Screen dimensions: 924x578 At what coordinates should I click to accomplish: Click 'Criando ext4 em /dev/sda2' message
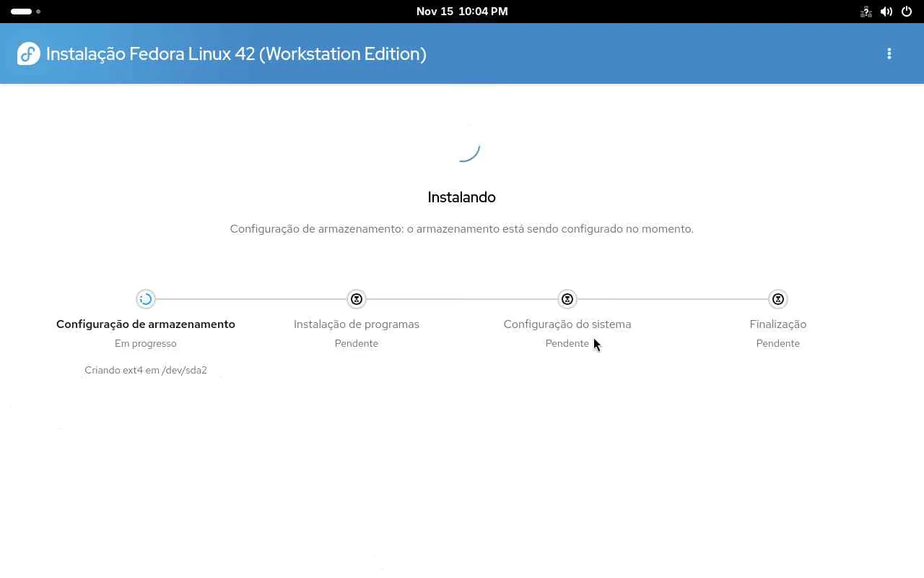point(146,371)
